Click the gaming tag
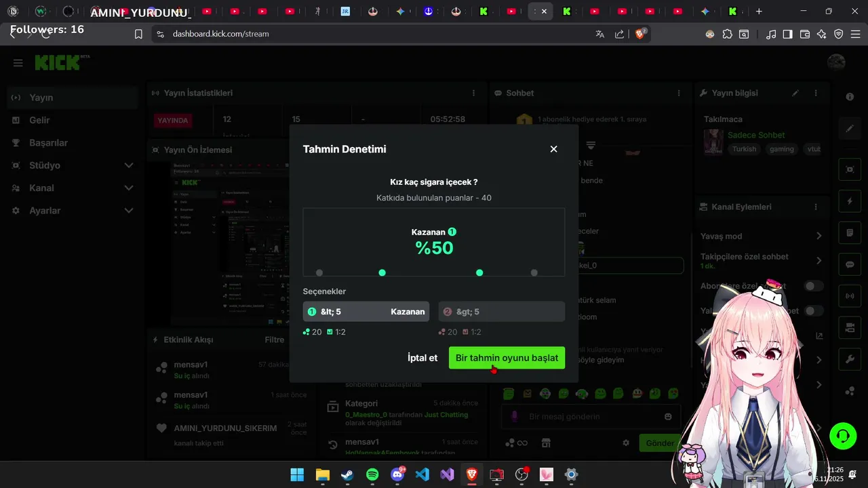The width and height of the screenshot is (868, 488). [x=781, y=149]
